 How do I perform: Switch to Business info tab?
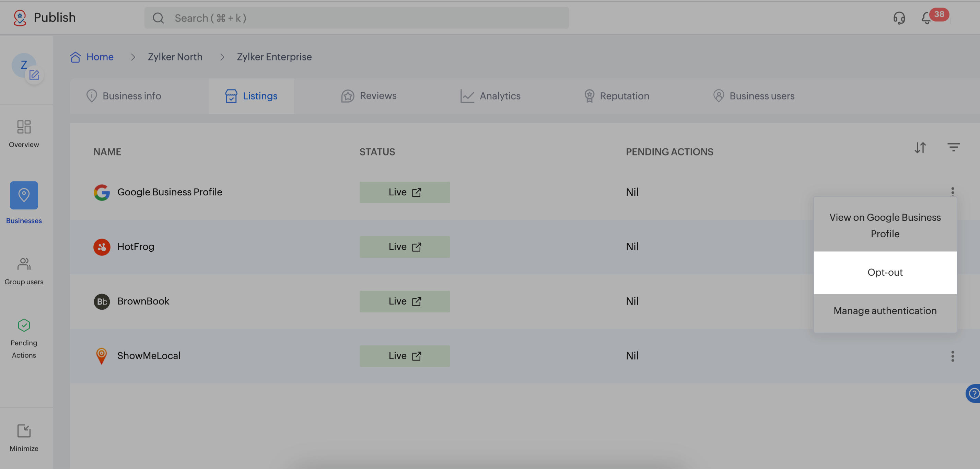(124, 96)
